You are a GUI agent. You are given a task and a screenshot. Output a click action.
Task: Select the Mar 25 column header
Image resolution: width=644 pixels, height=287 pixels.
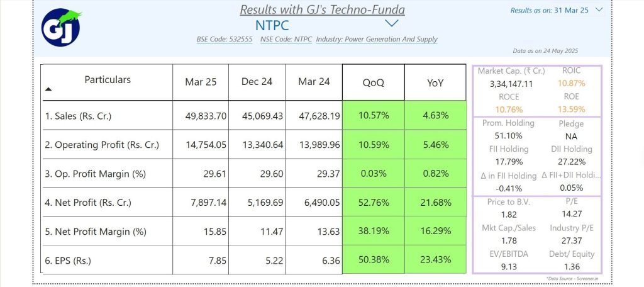click(x=201, y=82)
